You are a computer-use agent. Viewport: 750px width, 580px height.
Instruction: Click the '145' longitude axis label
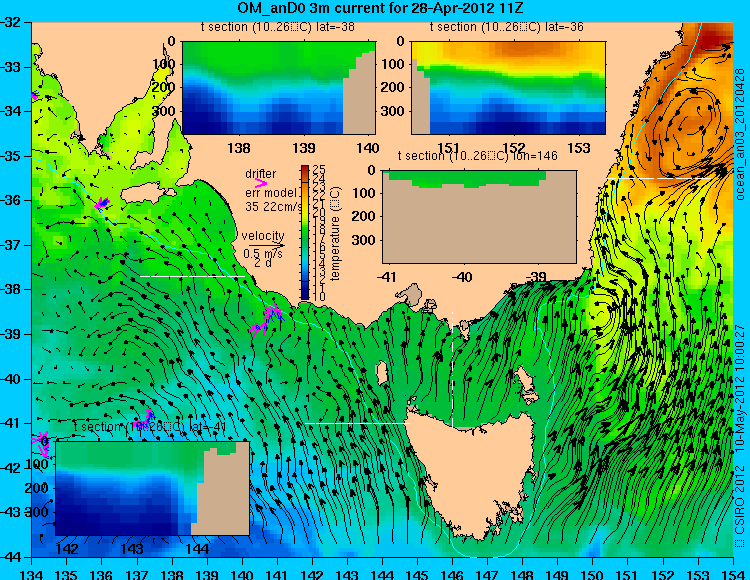point(418,574)
